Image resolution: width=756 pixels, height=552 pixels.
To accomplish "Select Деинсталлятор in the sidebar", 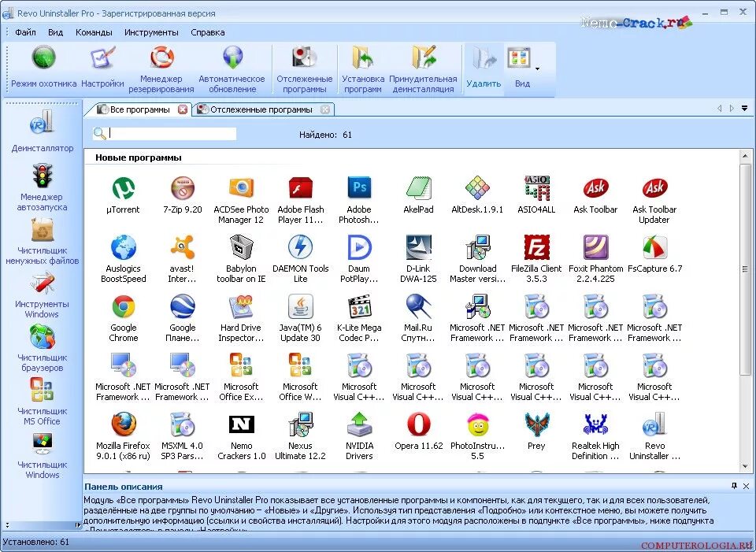I will [x=43, y=132].
